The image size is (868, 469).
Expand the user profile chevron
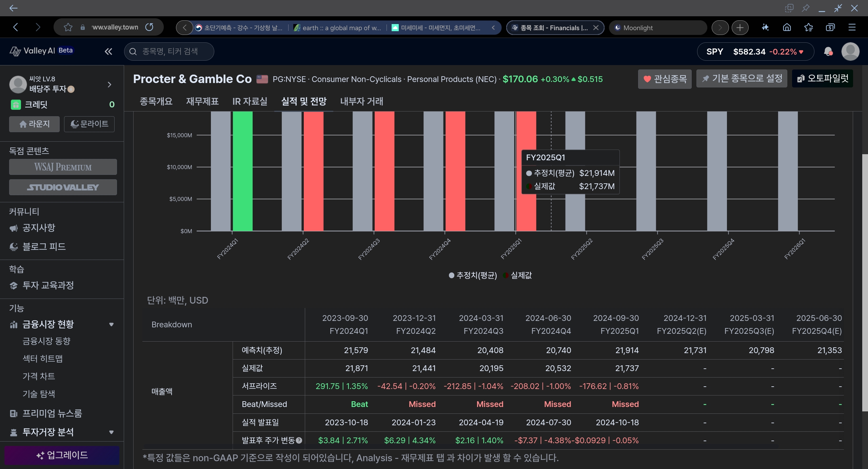pos(109,84)
